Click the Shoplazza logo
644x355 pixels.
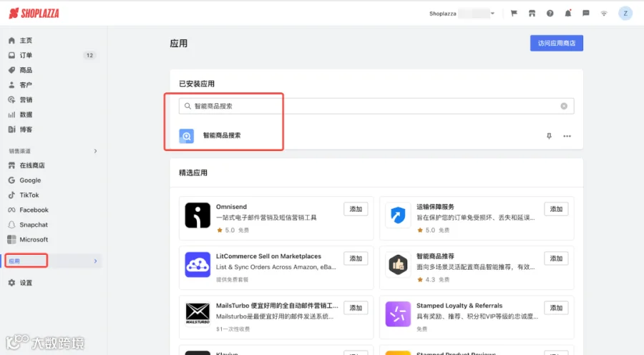(x=34, y=13)
